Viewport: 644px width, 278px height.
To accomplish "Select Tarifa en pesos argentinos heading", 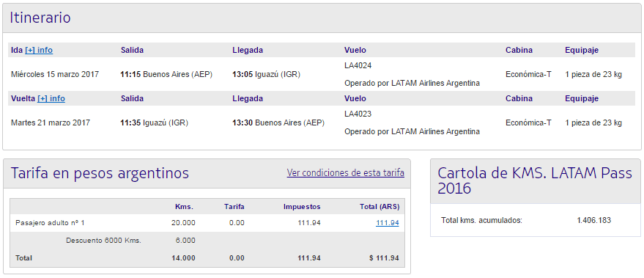I will tap(100, 173).
